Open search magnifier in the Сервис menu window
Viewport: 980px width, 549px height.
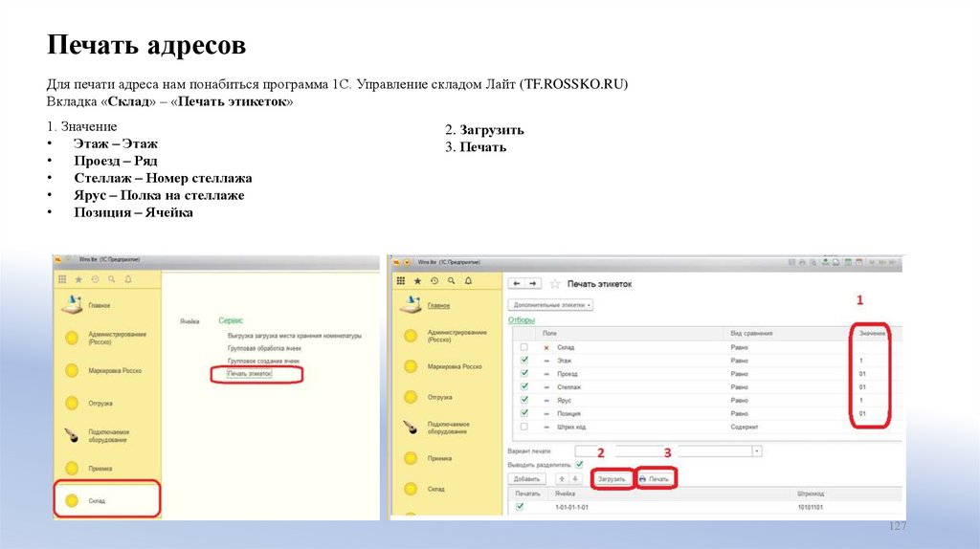[111, 279]
